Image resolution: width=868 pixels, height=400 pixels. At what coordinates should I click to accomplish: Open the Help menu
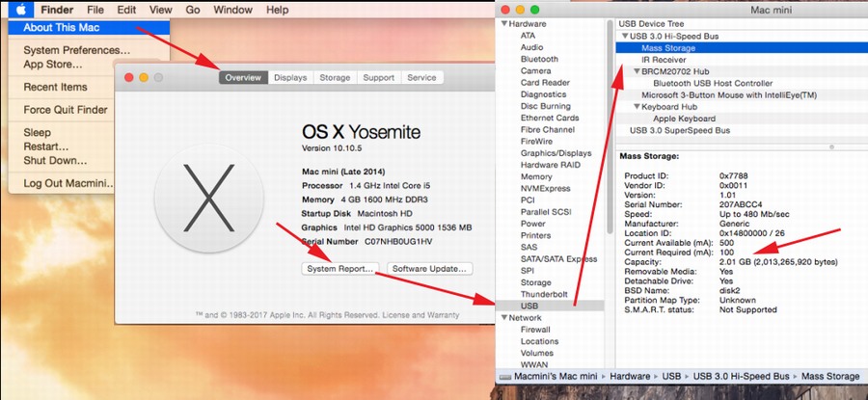click(277, 10)
